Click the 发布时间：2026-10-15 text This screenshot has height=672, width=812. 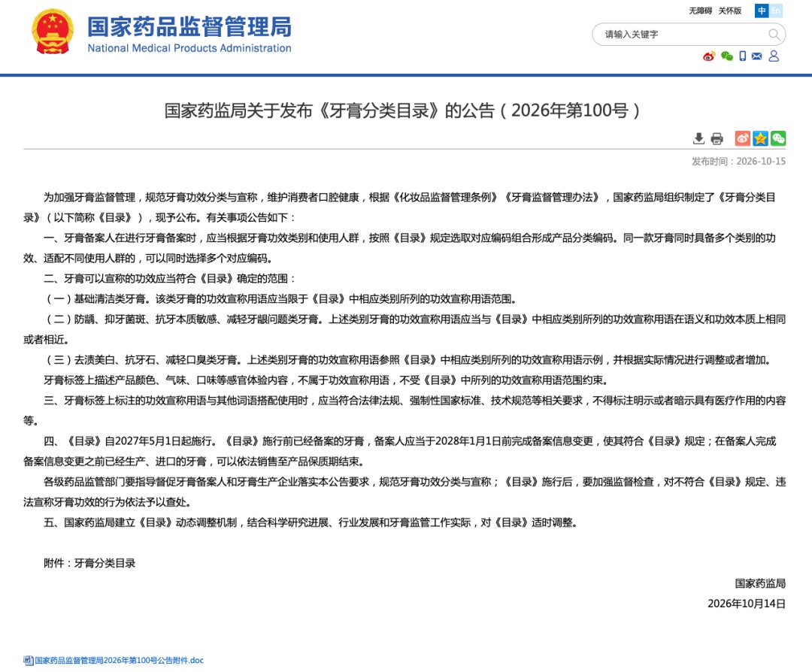[738, 162]
